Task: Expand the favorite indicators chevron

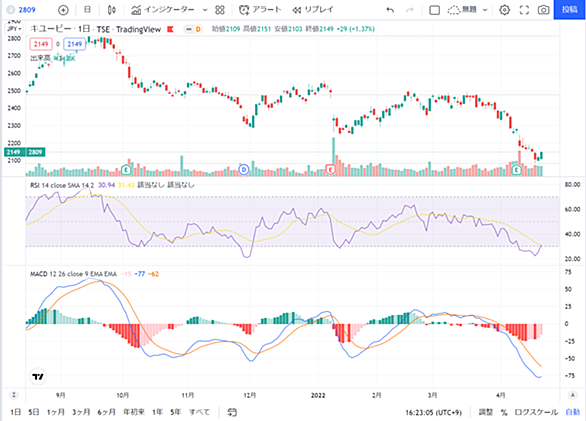Action: (205, 10)
